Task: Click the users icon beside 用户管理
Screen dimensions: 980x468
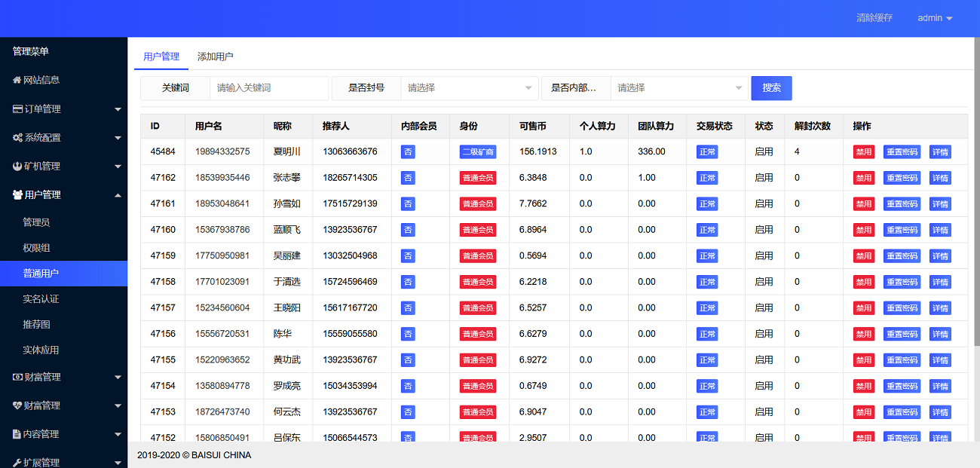Action: click(x=17, y=194)
